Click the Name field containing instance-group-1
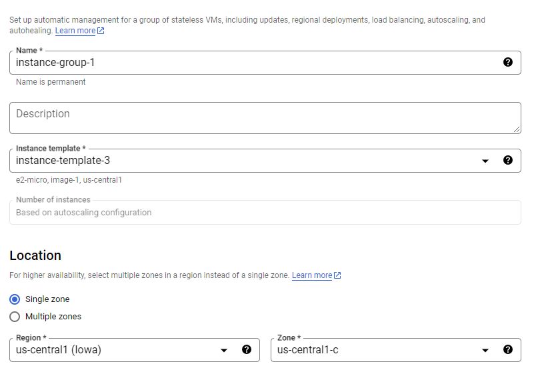The width and height of the screenshot is (548, 392). [x=253, y=63]
